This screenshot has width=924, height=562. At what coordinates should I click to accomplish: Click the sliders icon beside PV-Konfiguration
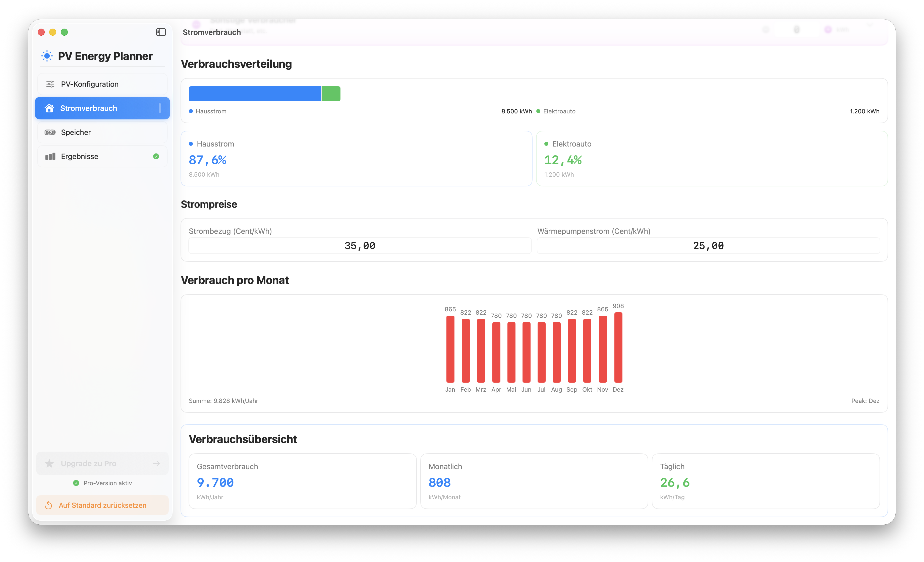pos(50,84)
